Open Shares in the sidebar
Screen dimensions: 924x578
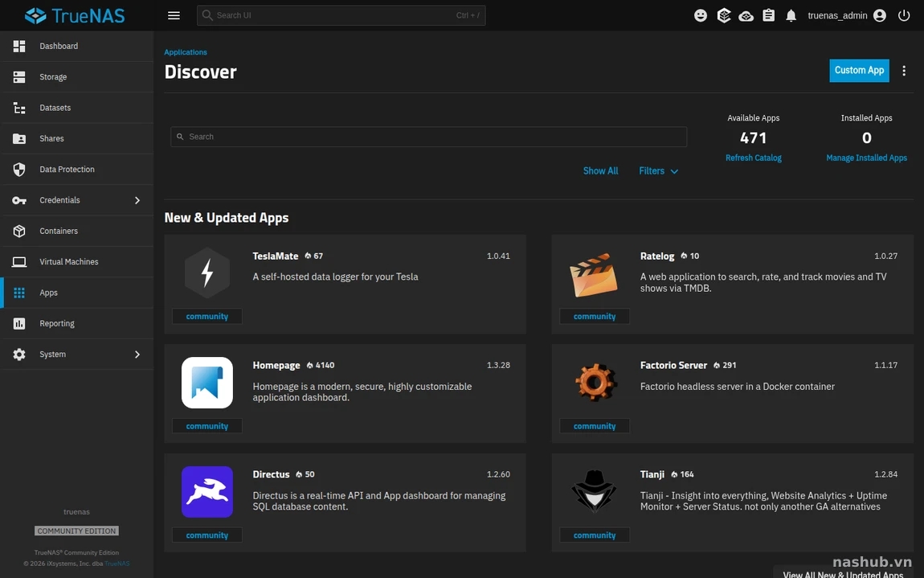point(76,138)
